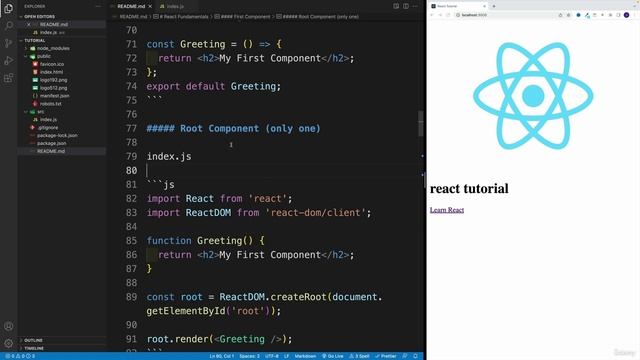This screenshot has height=360, width=640.
Task: Switch to the README.md editor tab
Action: [x=131, y=7]
